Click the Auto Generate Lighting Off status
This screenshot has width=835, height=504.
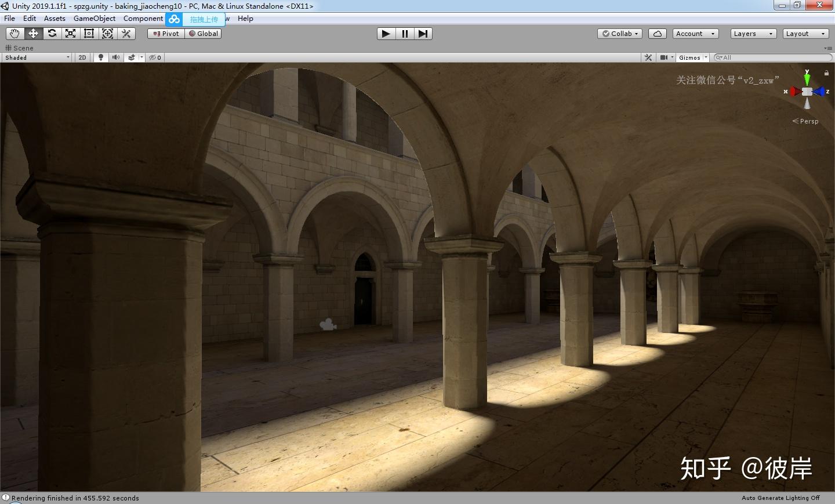780,498
